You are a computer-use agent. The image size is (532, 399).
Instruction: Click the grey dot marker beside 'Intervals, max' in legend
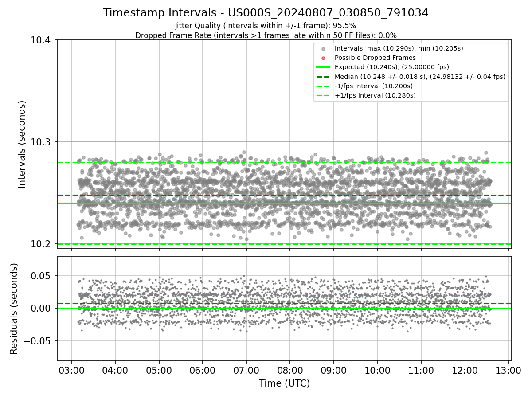tap(323, 49)
